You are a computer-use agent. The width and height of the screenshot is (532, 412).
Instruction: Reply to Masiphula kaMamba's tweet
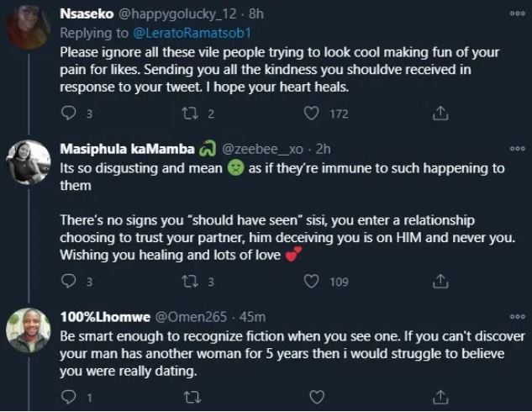69,282
